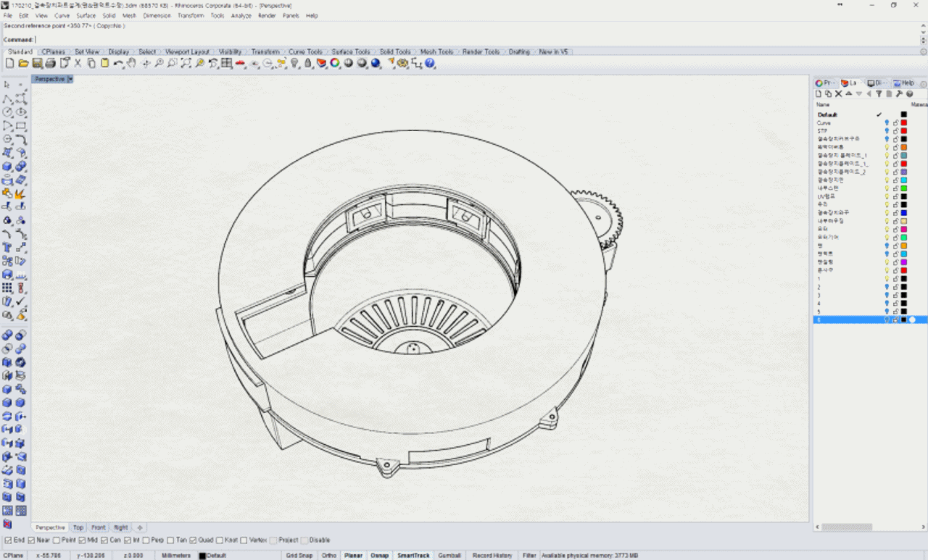Switch to the Top viewport tab
The image size is (928, 560).
coord(78,527)
